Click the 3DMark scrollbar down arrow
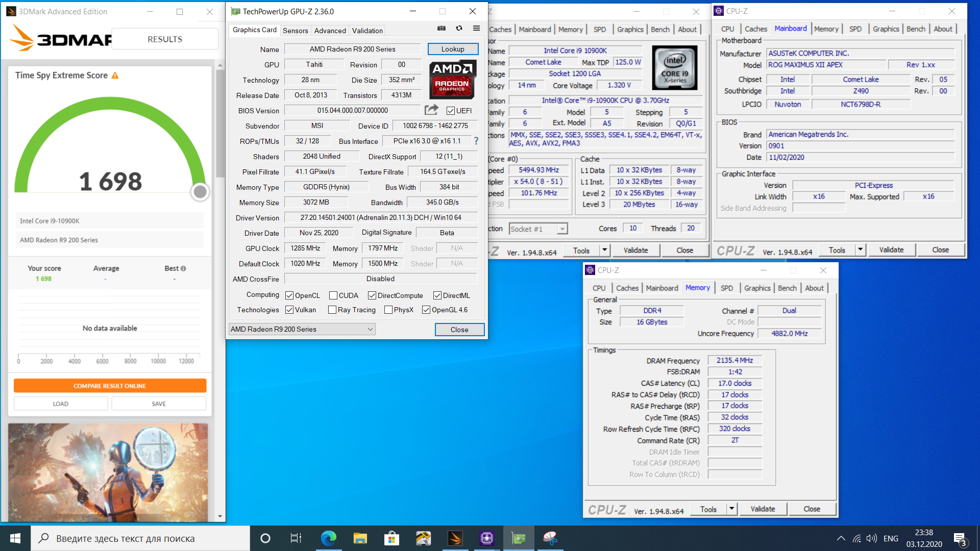Screen dimensions: 980x551 click(x=220, y=516)
